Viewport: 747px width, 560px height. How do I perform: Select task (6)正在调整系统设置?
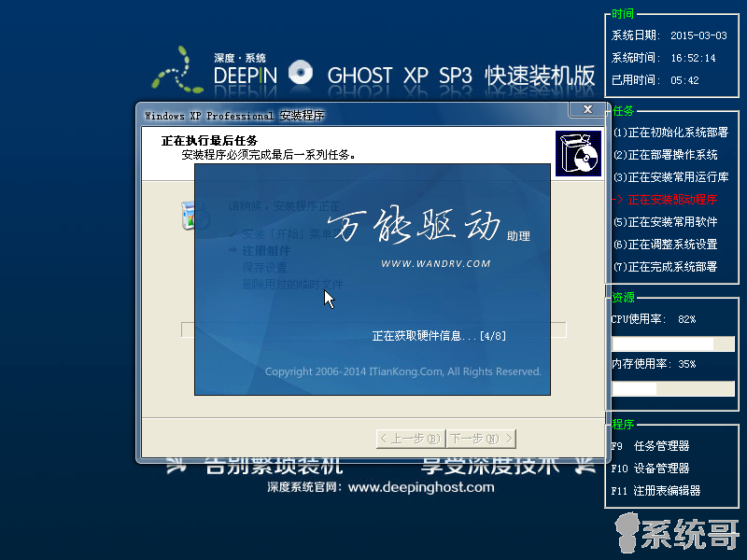pyautogui.click(x=665, y=245)
